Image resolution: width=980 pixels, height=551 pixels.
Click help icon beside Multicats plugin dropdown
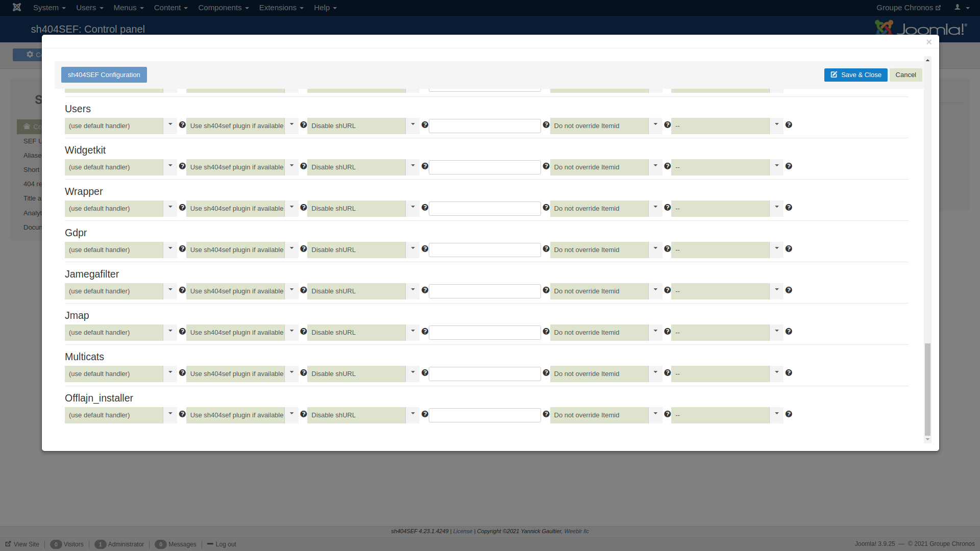[x=304, y=373]
